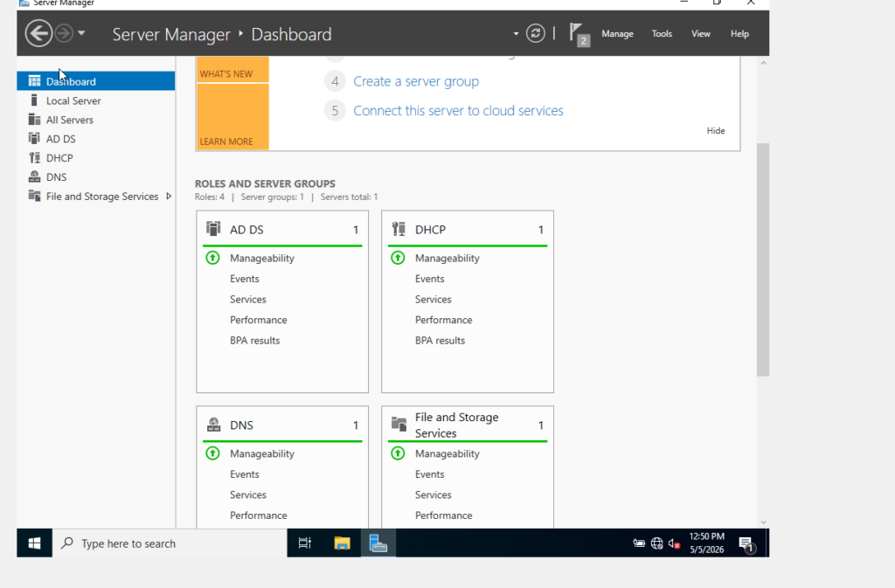This screenshot has height=588, width=895.
Task: Open the Help menu
Action: tap(739, 34)
